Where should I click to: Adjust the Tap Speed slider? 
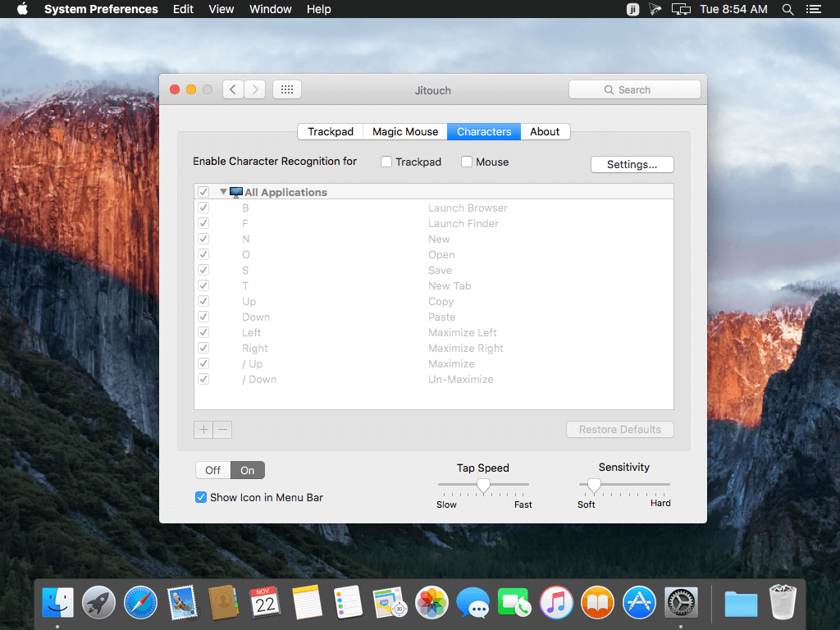point(483,486)
